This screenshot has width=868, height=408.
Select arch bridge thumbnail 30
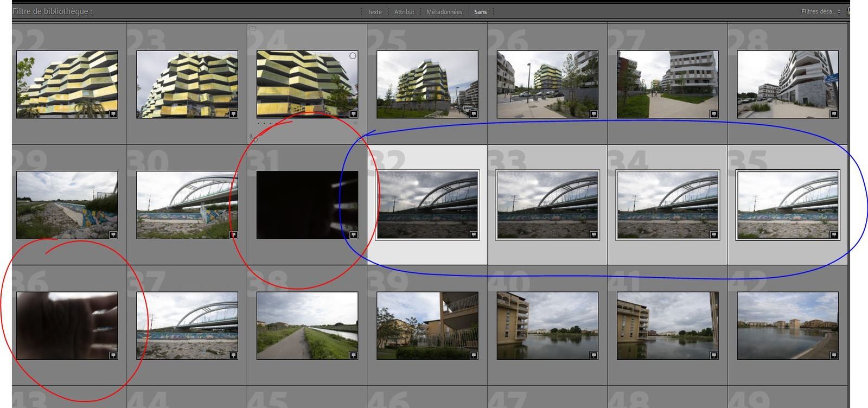click(187, 205)
